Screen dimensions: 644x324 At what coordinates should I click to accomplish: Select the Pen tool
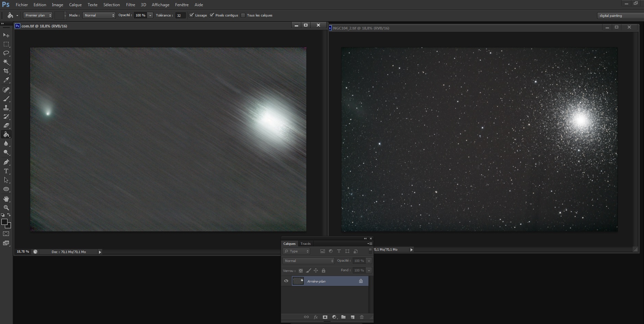click(6, 162)
